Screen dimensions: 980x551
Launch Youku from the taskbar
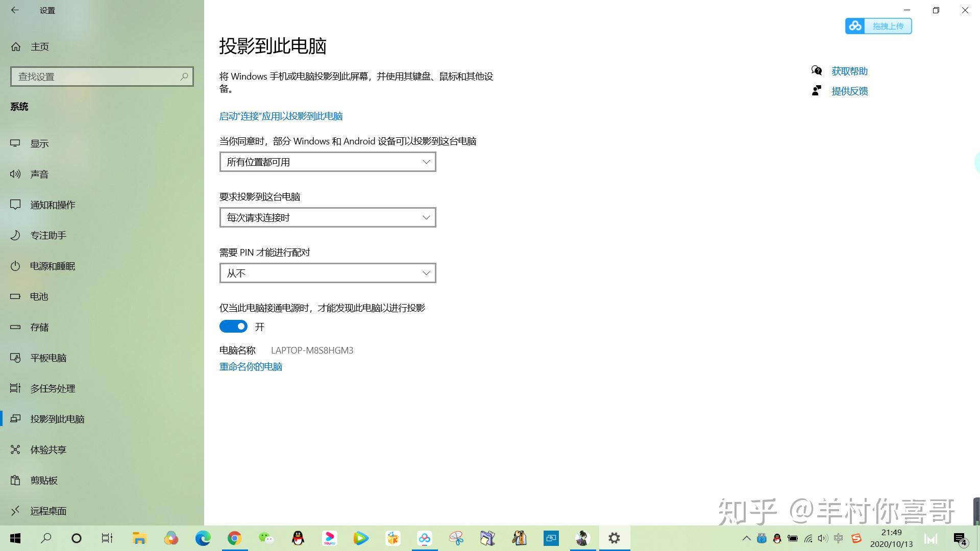point(330,538)
